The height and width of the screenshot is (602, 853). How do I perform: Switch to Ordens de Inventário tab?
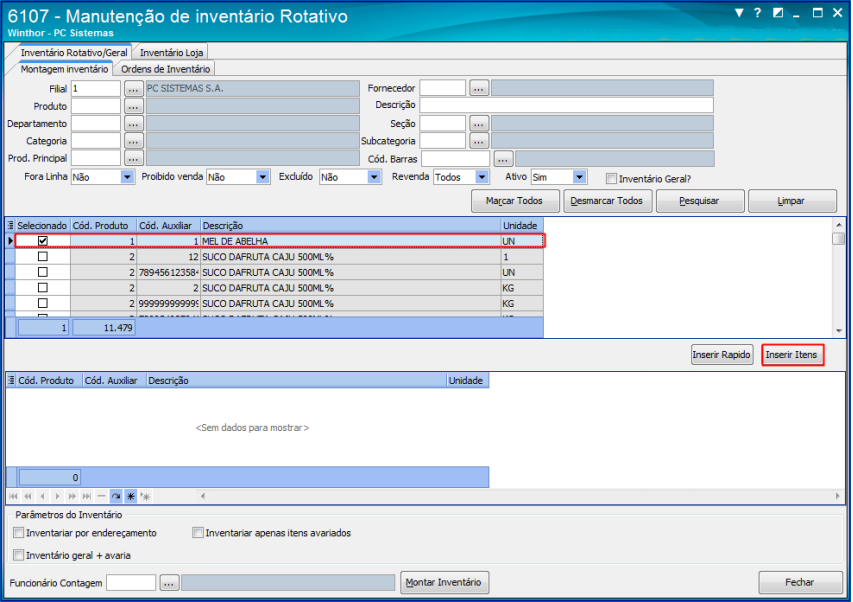pos(165,69)
